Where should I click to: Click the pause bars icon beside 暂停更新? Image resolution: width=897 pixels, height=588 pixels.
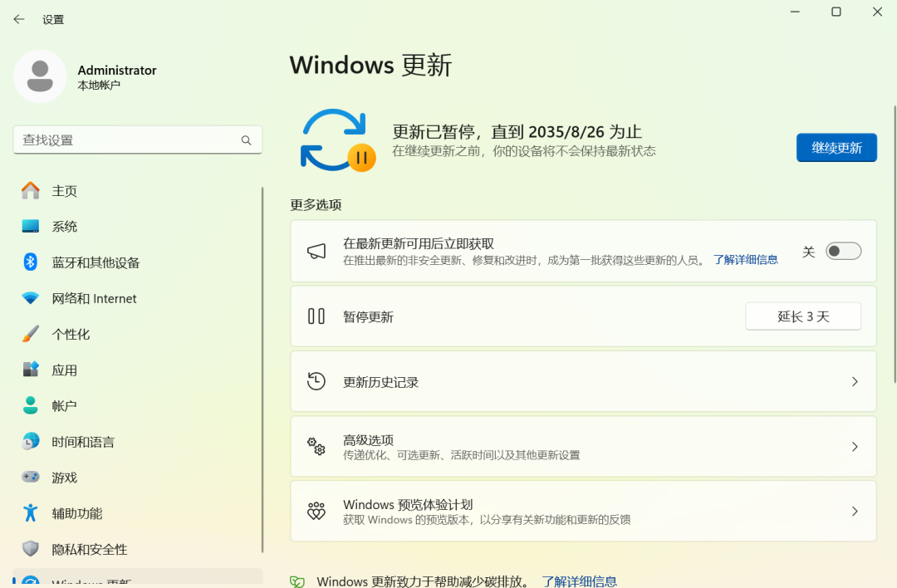[316, 316]
